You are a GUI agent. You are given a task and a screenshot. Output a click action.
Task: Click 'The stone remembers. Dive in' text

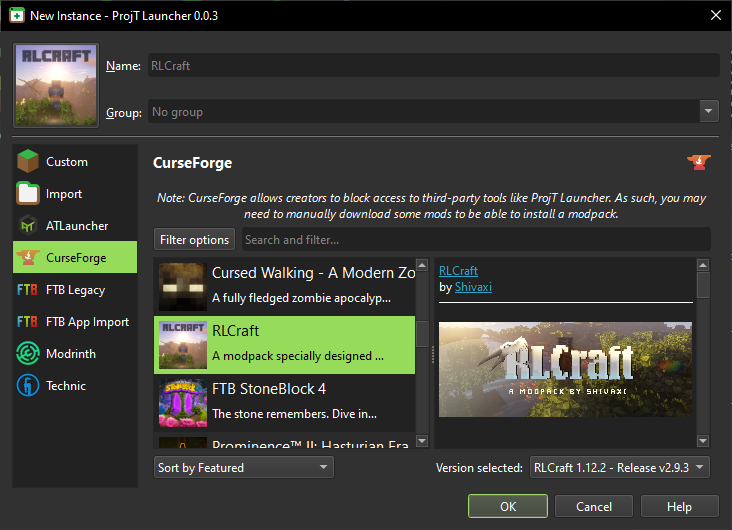[294, 414]
